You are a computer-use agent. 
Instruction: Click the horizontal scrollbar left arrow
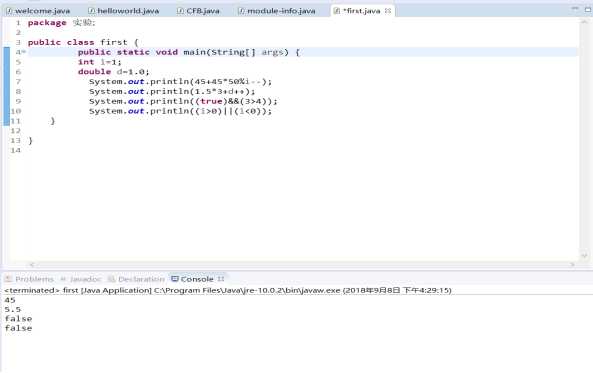(x=32, y=265)
